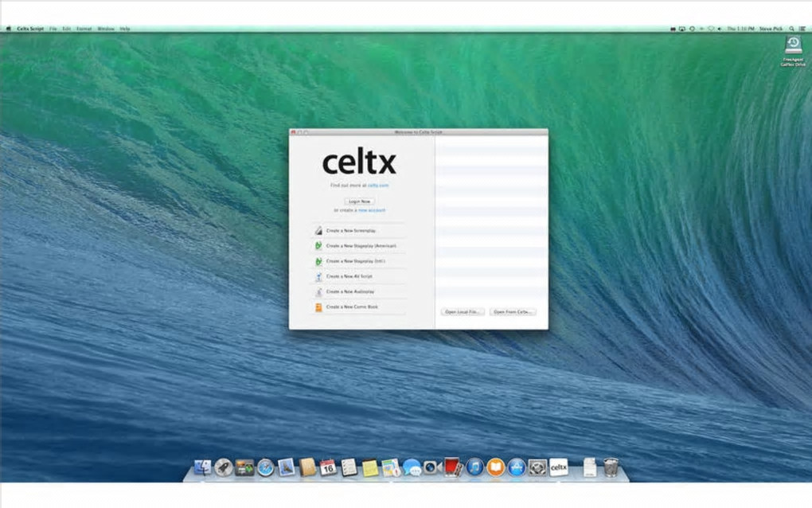Image resolution: width=812 pixels, height=508 pixels.
Task: Open the Help menu
Action: tap(125, 29)
